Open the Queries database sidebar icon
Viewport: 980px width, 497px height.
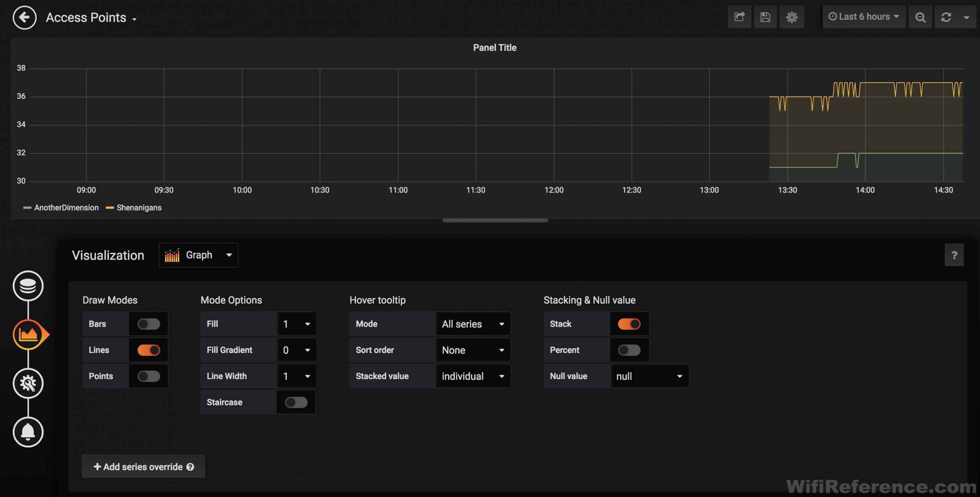[x=28, y=286]
